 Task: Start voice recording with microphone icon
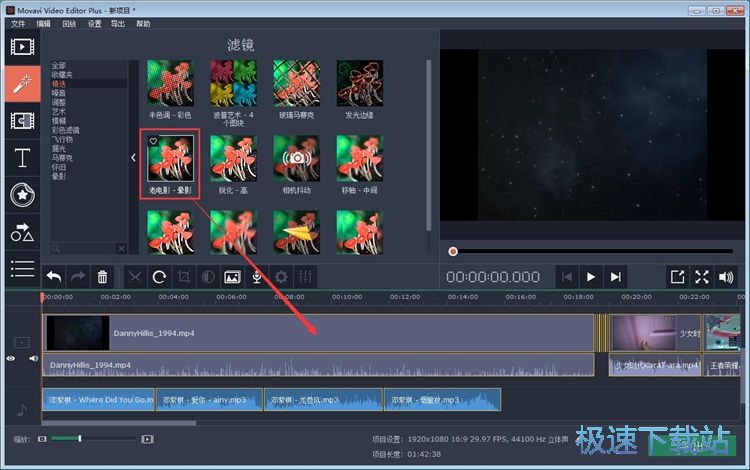[257, 277]
